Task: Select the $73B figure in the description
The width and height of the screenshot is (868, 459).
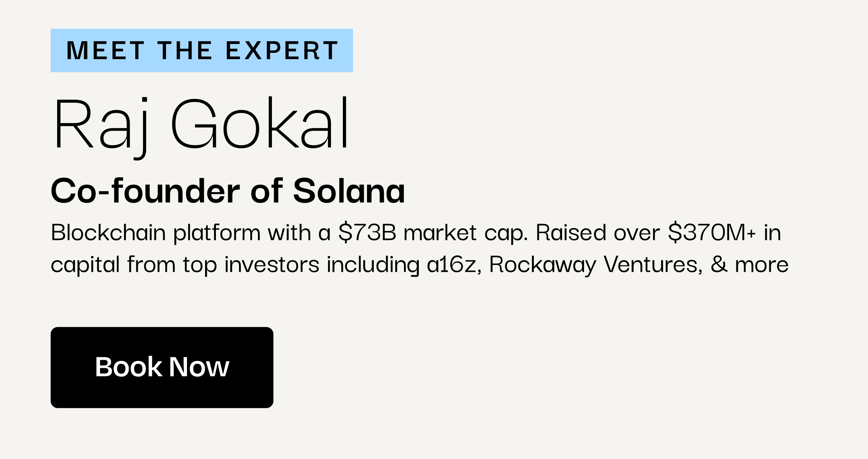Action: tap(367, 232)
